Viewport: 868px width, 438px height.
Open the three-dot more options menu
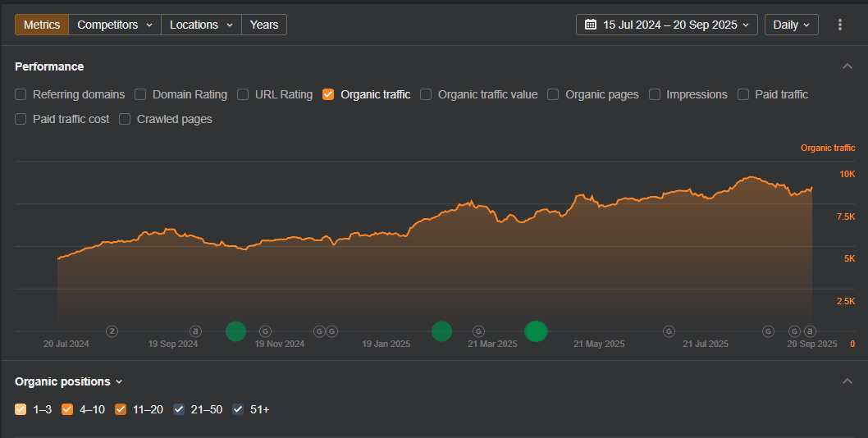pyautogui.click(x=840, y=25)
